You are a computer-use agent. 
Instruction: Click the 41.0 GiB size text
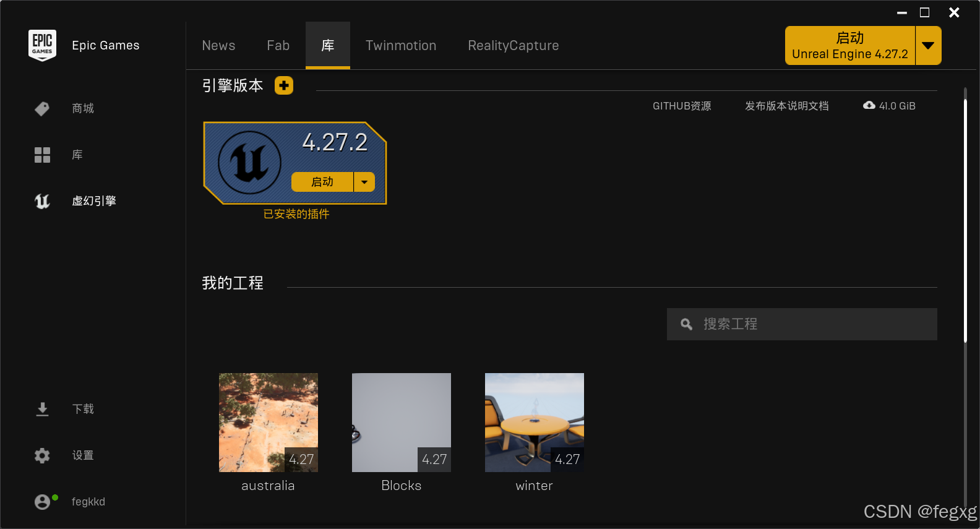pyautogui.click(x=897, y=106)
